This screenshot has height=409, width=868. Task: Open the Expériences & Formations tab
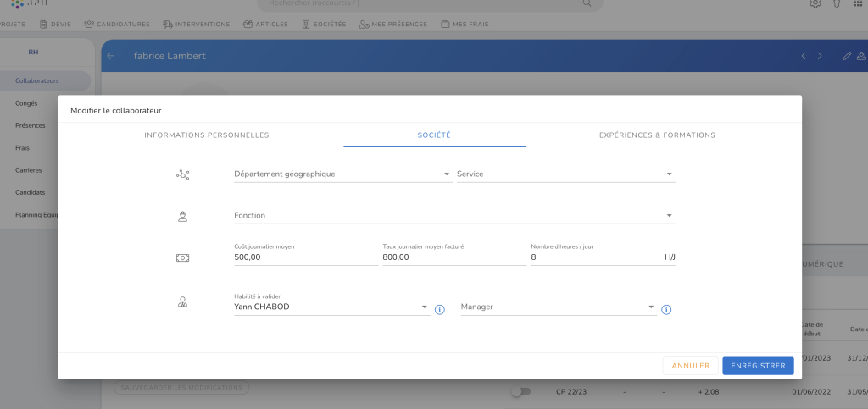[x=657, y=135]
